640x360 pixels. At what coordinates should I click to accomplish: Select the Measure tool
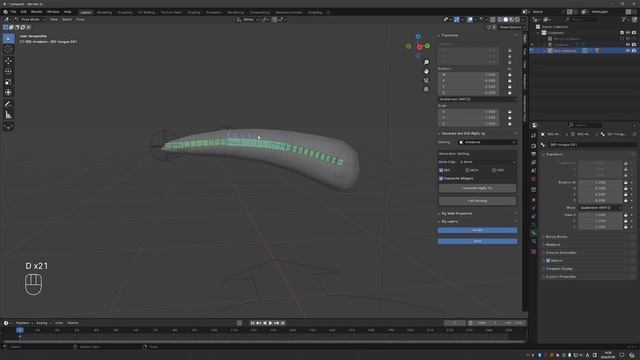coord(8,115)
